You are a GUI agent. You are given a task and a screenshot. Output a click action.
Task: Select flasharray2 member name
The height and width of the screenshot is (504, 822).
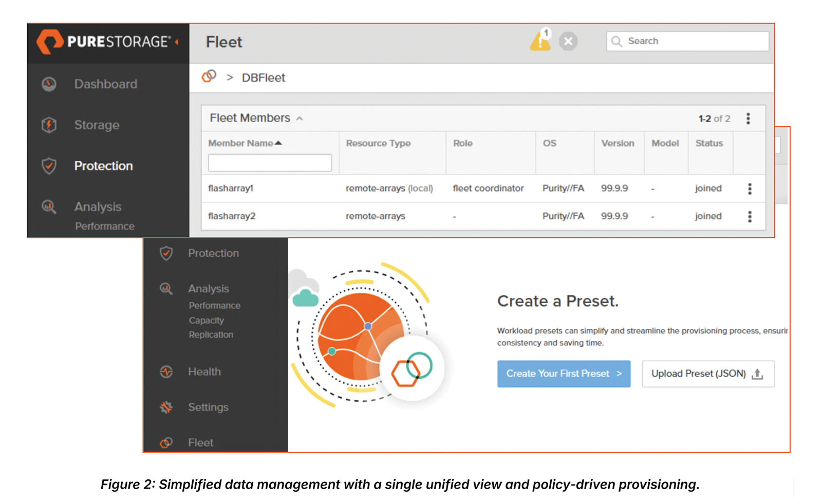point(232,216)
